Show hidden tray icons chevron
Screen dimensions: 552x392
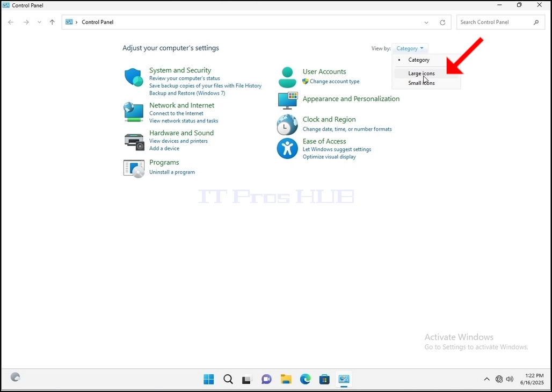coord(486,379)
